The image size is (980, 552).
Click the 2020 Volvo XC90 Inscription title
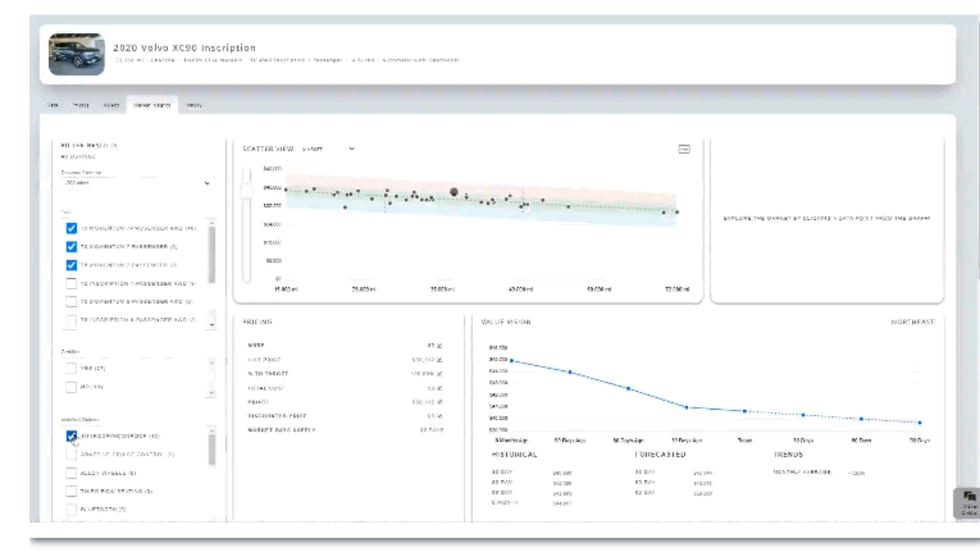(184, 47)
